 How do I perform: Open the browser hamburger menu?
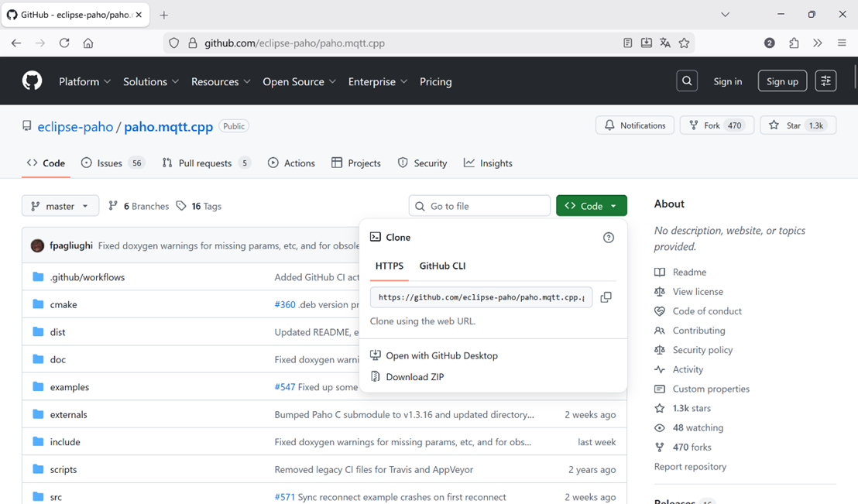842,43
